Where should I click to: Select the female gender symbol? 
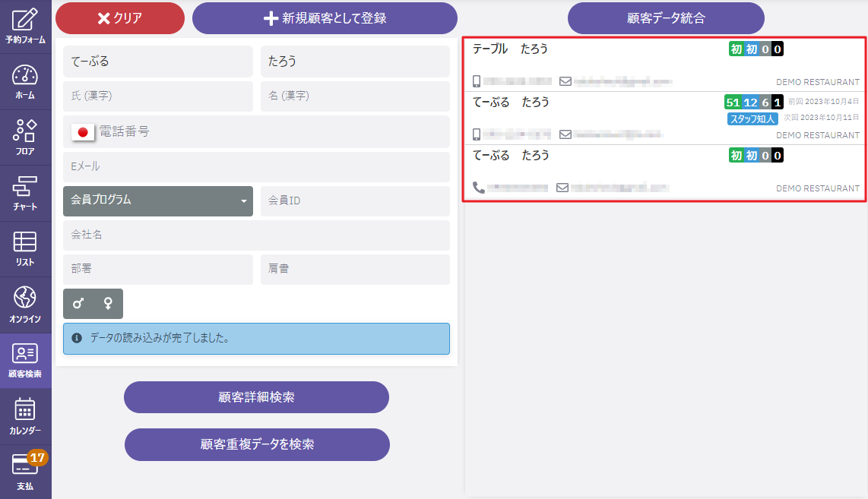point(108,304)
